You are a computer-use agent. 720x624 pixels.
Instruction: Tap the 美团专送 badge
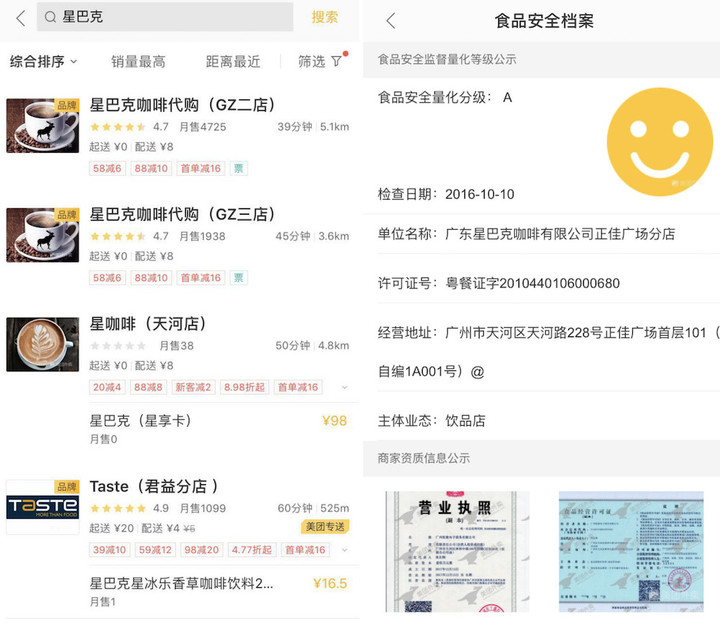325,527
